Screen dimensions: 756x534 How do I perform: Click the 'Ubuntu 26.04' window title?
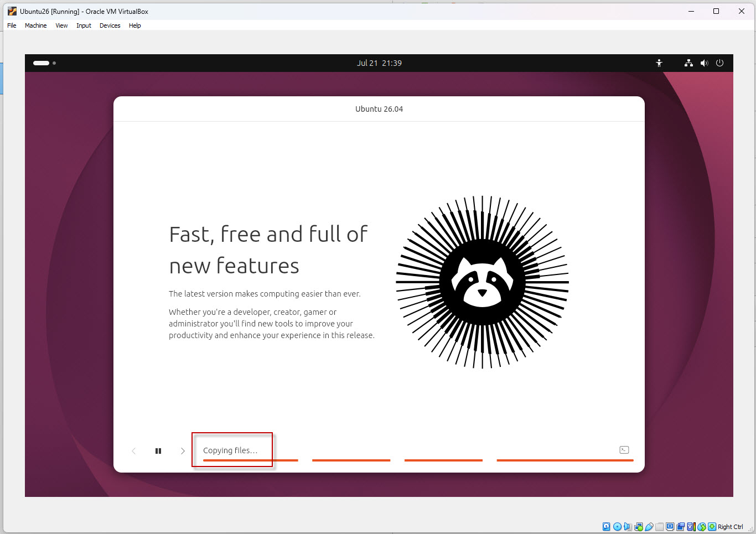point(379,109)
